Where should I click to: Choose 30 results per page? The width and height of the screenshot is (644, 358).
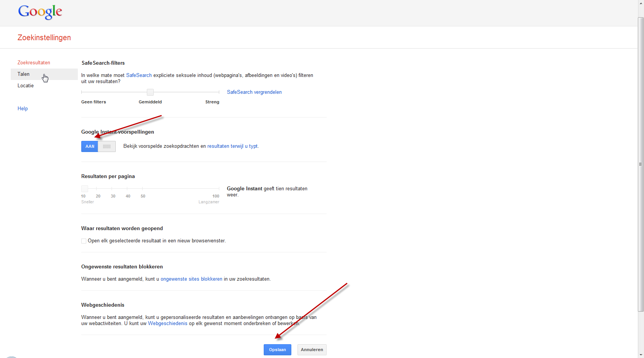click(x=113, y=196)
